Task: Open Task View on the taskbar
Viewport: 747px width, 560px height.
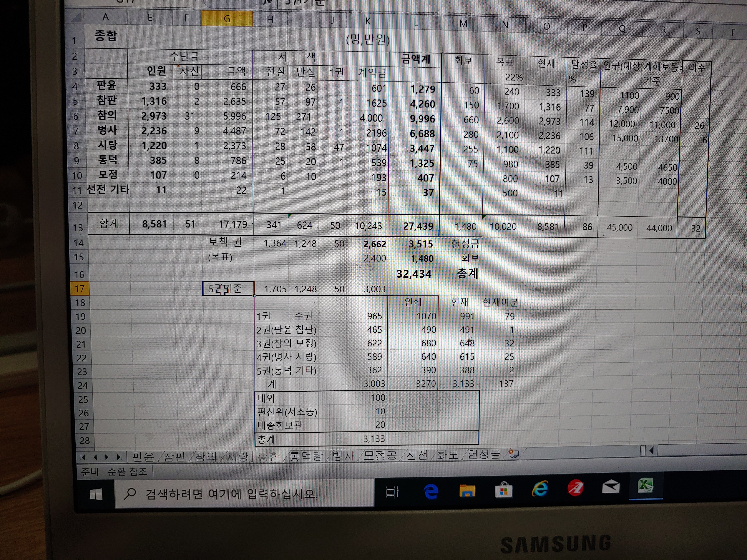Action: point(392,492)
